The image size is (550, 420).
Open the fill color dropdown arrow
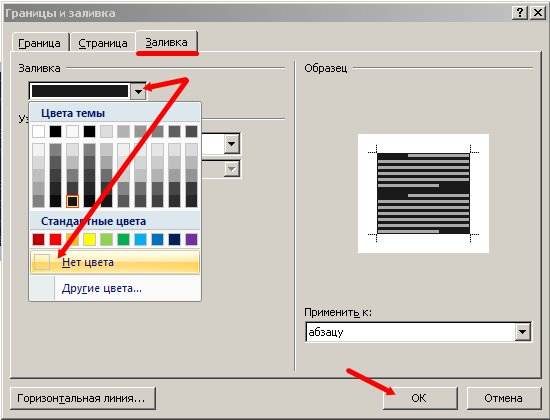138,92
